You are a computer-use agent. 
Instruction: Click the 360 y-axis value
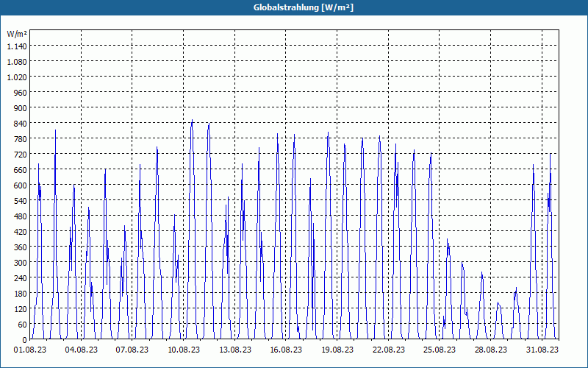[21, 247]
